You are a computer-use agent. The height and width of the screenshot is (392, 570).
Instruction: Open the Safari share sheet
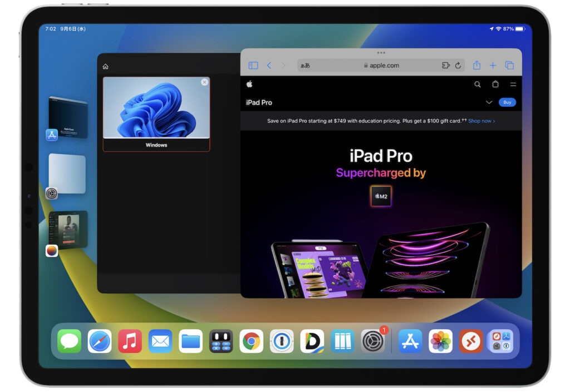(x=476, y=66)
